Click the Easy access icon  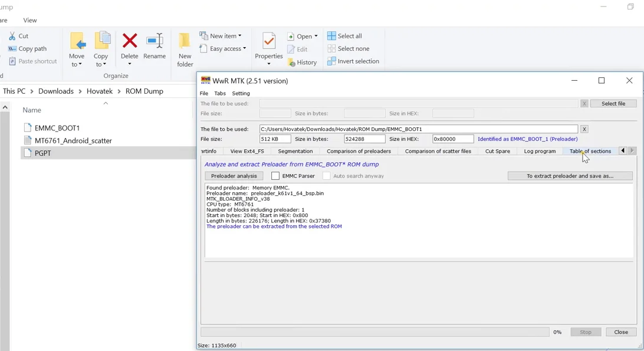[203, 48]
